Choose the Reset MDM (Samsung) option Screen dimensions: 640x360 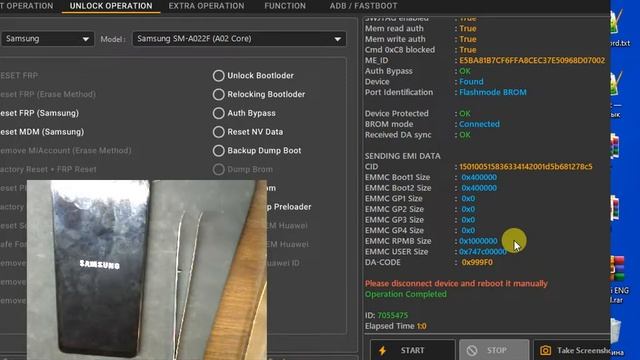pos(42,132)
